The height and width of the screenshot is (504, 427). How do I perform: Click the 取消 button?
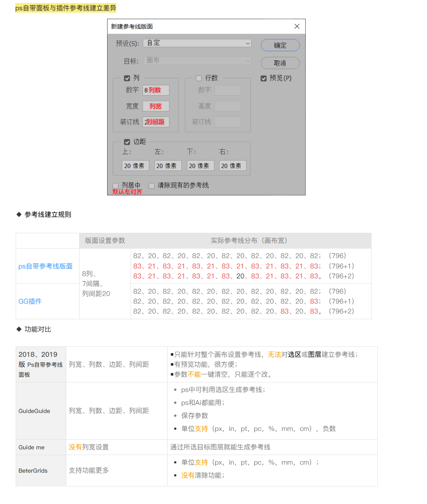tap(280, 63)
